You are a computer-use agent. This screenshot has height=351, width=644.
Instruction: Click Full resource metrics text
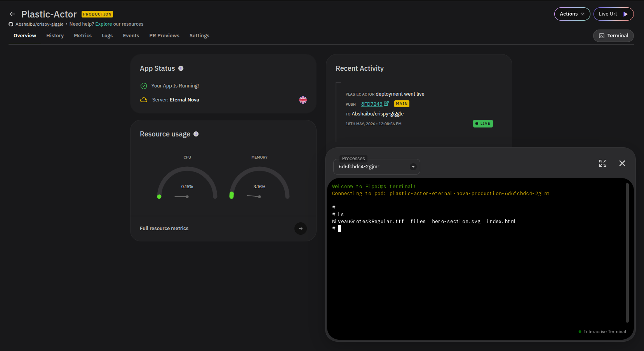point(164,229)
